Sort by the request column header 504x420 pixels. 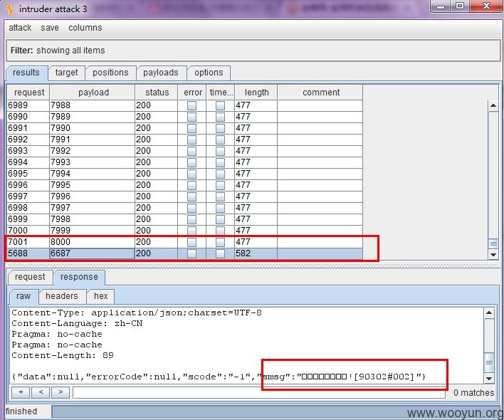click(x=28, y=93)
